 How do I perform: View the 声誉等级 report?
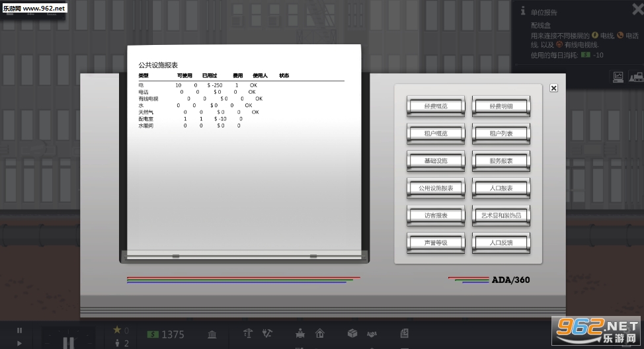[x=436, y=243]
